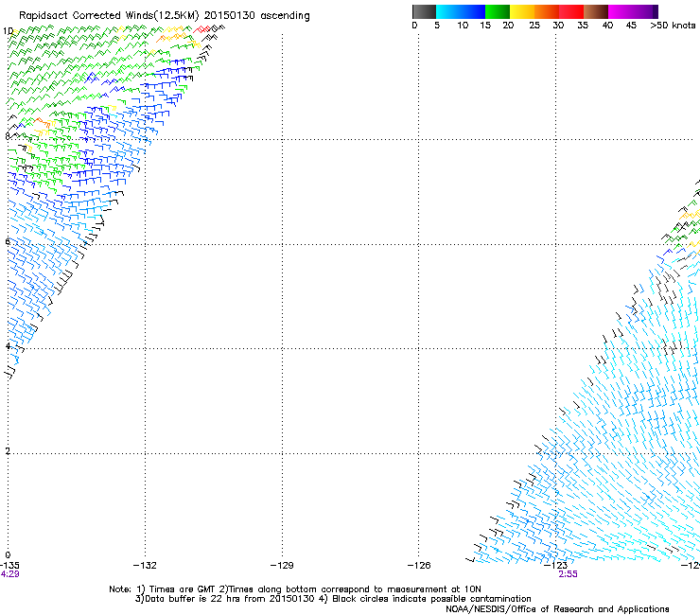Click the longitude label '-123'
The width and height of the screenshot is (700, 615).
(556, 566)
